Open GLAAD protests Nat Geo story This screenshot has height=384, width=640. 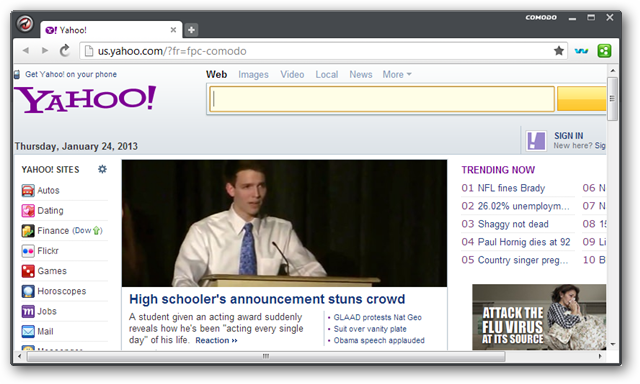[378, 317]
